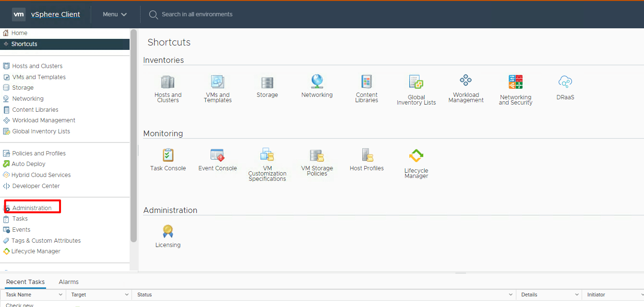
Task: Click the search in all environments field
Action: (197, 14)
